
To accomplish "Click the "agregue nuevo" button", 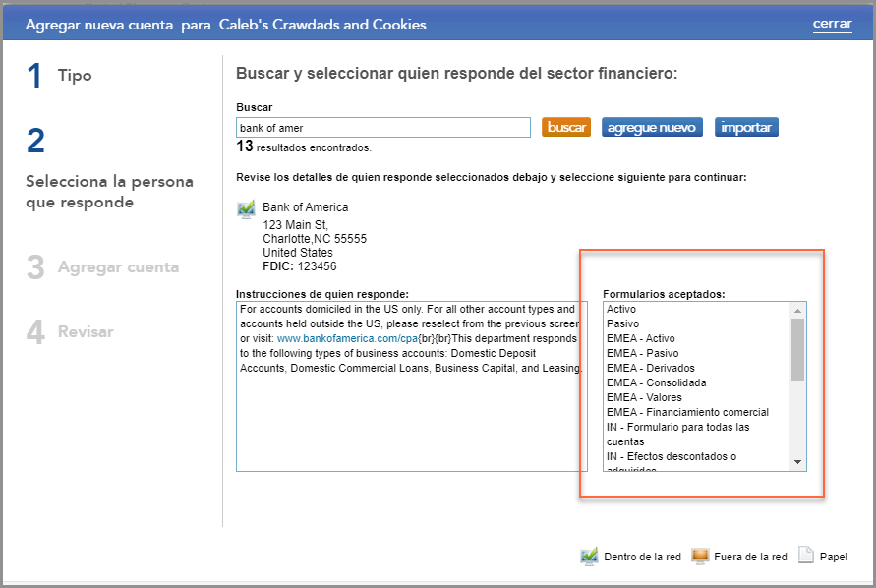I will pos(651,126).
